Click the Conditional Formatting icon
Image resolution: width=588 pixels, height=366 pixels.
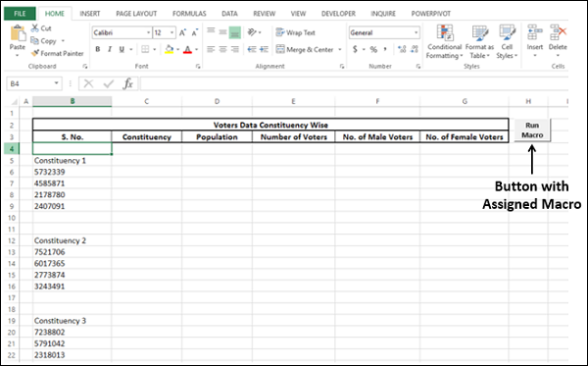click(x=445, y=32)
